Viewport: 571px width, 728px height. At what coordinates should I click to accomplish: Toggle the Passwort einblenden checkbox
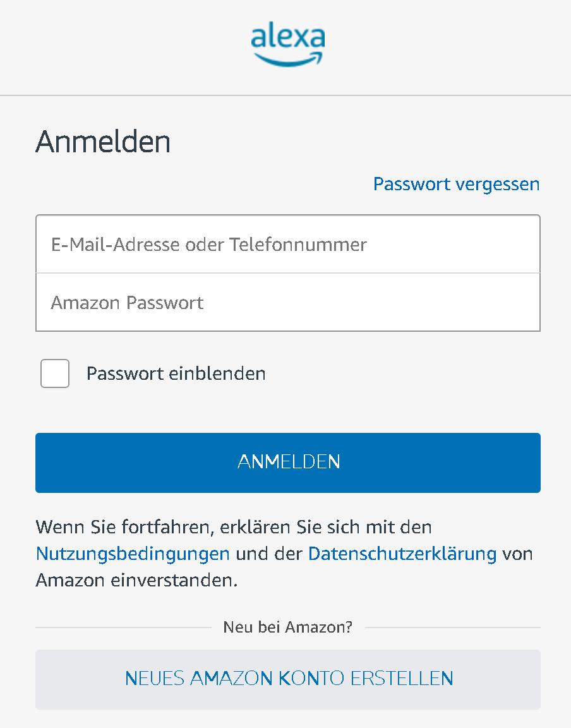click(x=55, y=373)
